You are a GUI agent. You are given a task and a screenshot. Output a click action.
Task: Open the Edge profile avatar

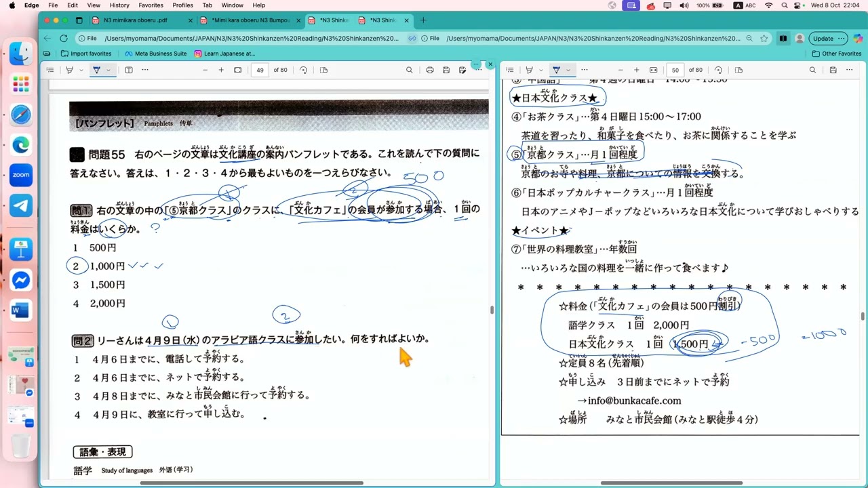point(800,39)
